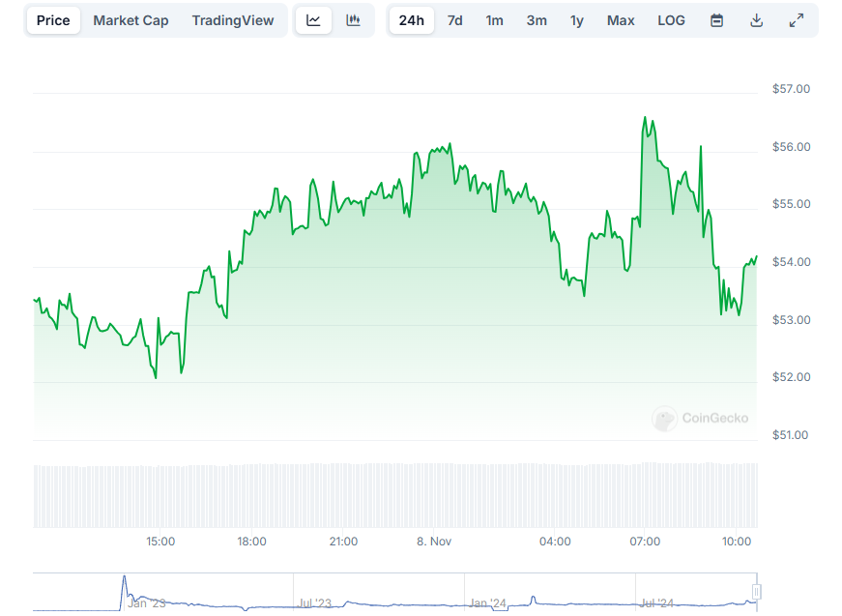
Task: Click the 21:00 time axis label
Action: click(344, 542)
